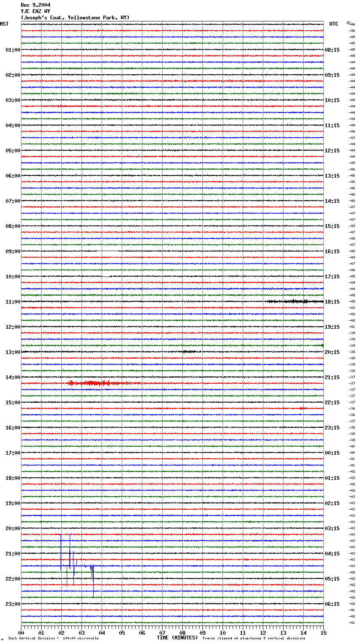Click the "21:15" UTC time label
This screenshot has width=357, height=644.
click(332, 377)
